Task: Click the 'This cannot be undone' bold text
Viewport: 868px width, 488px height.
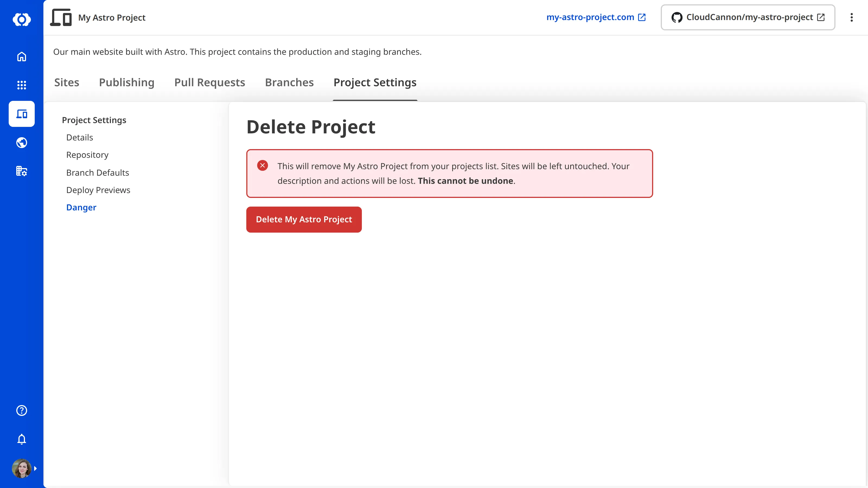Action: (466, 181)
